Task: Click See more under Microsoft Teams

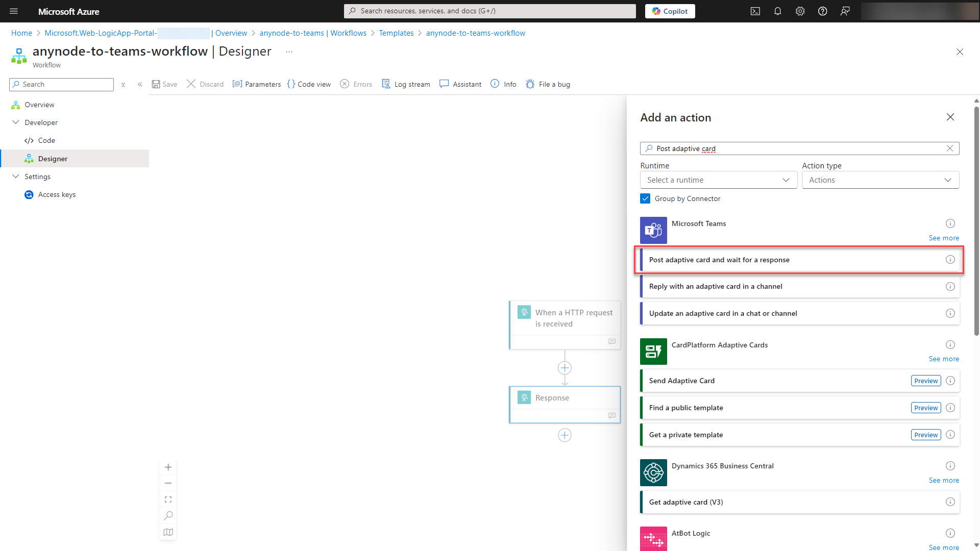Action: [944, 238]
